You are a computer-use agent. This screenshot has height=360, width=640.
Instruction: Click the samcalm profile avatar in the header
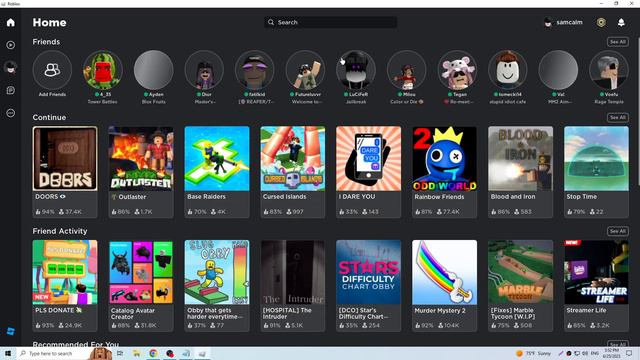coord(548,22)
